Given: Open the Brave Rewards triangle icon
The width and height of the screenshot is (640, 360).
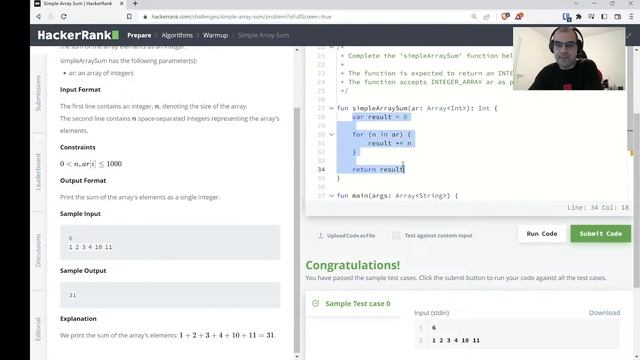Looking at the screenshot, I should (519, 16).
